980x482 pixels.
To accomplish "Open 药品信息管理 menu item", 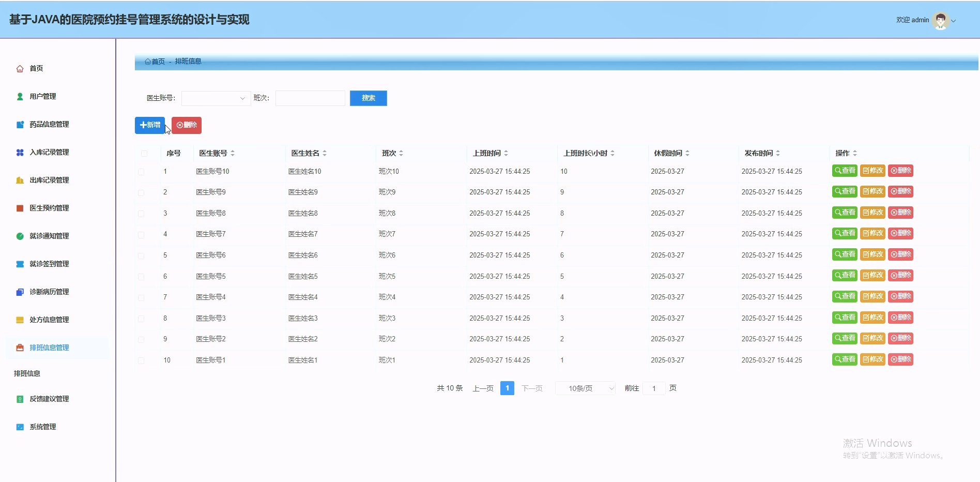I will click(49, 124).
